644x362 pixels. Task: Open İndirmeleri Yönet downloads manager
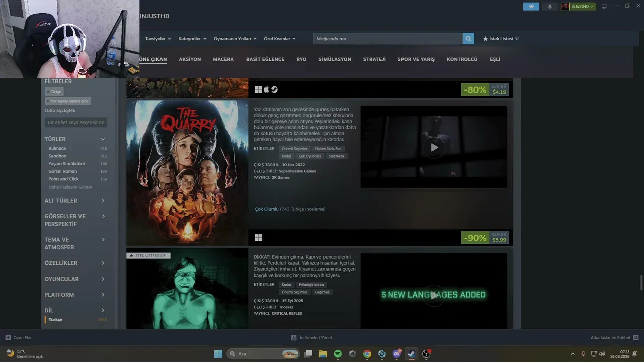[311, 338]
